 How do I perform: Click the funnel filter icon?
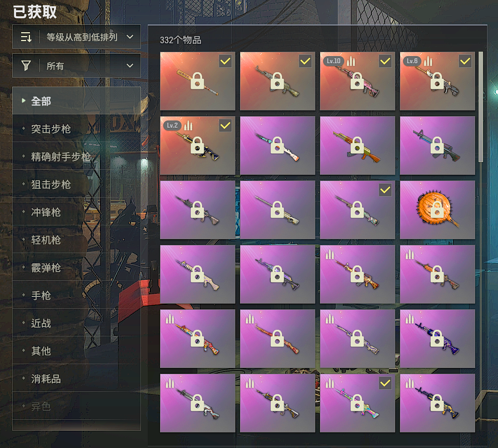click(x=26, y=66)
